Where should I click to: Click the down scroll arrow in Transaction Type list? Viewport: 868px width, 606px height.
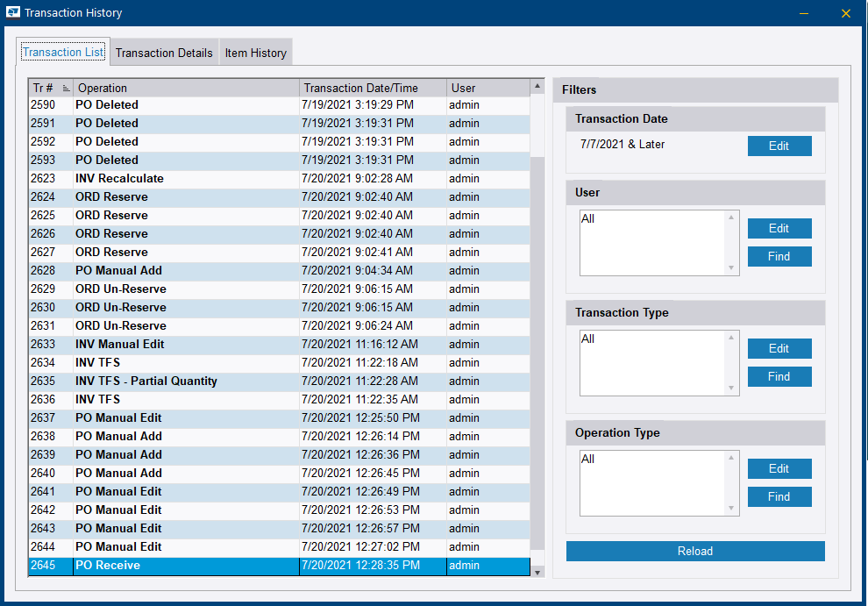(x=733, y=389)
